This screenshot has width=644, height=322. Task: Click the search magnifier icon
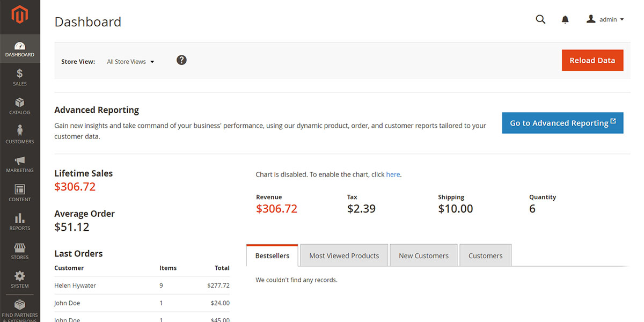(x=540, y=19)
